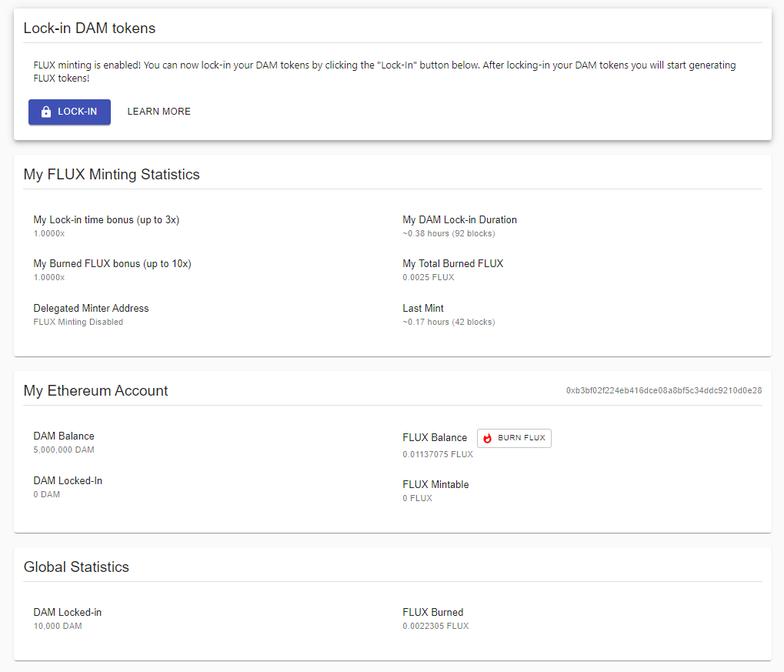The image size is (784, 672).
Task: Click the "Global Statistics" heading
Action: pyautogui.click(x=76, y=567)
